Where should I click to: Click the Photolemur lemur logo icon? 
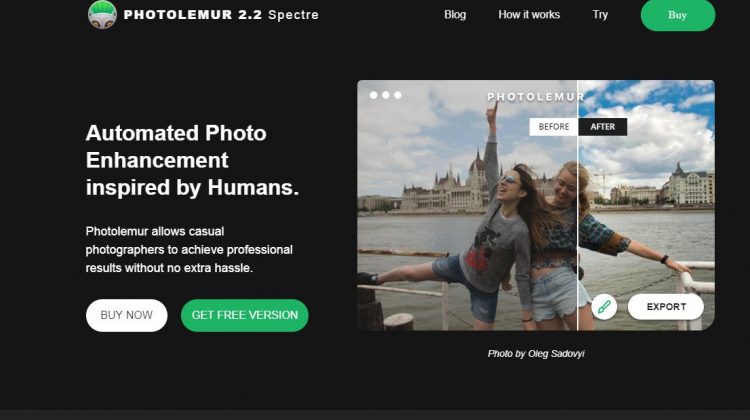point(102,14)
